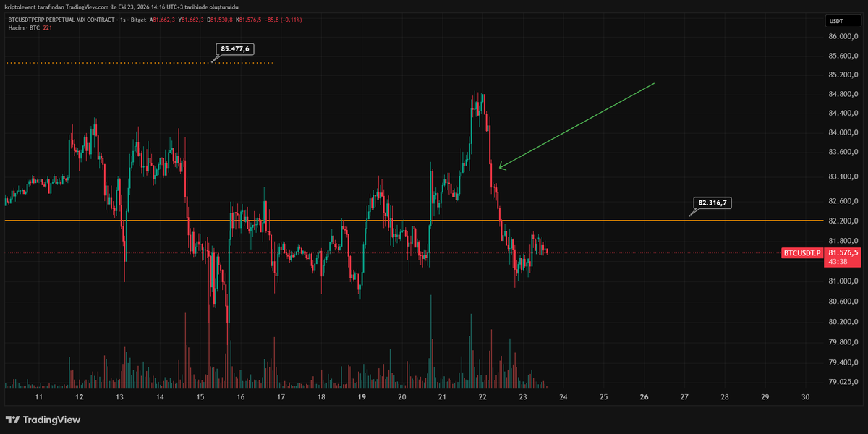868x434 pixels.
Task: Click the 80.600,0 price axis label
Action: [843, 301]
